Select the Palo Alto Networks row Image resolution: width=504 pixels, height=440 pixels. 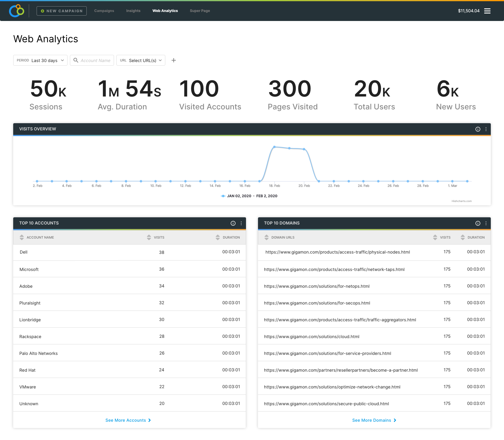click(x=130, y=353)
